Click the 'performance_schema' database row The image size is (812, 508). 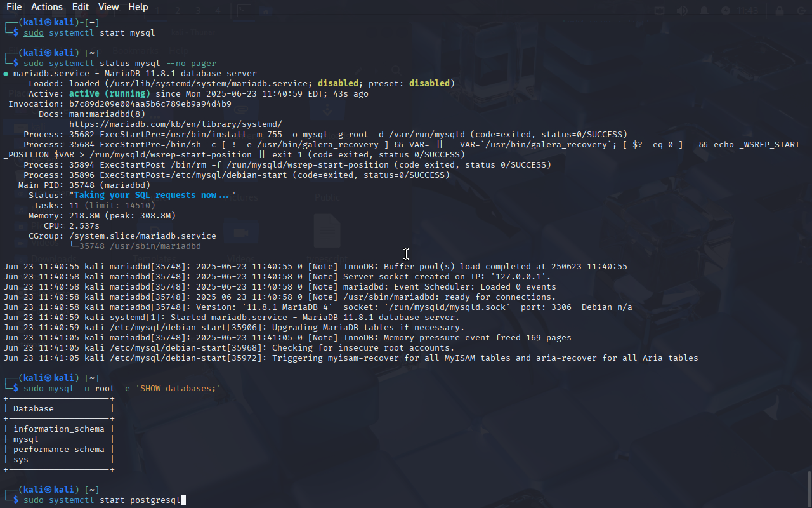[x=59, y=450]
